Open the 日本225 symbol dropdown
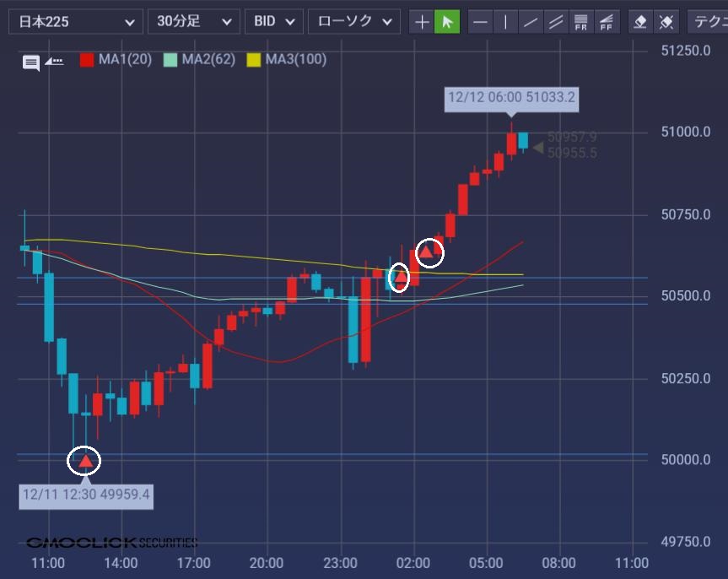 76,22
